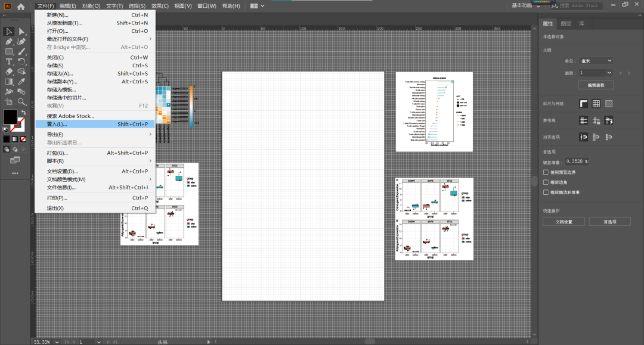644x345 pixels.
Task: Select the Direct Selection tool
Action: click(x=21, y=32)
